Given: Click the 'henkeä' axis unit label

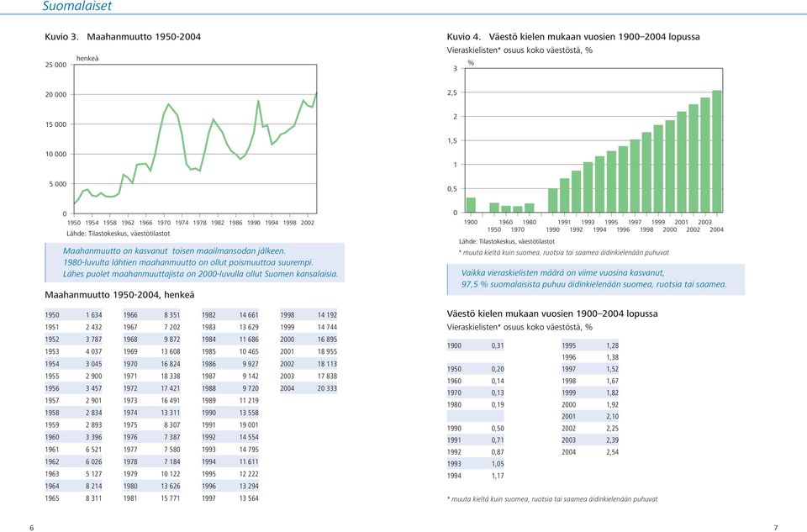Looking at the screenshot, I should pos(87,58).
